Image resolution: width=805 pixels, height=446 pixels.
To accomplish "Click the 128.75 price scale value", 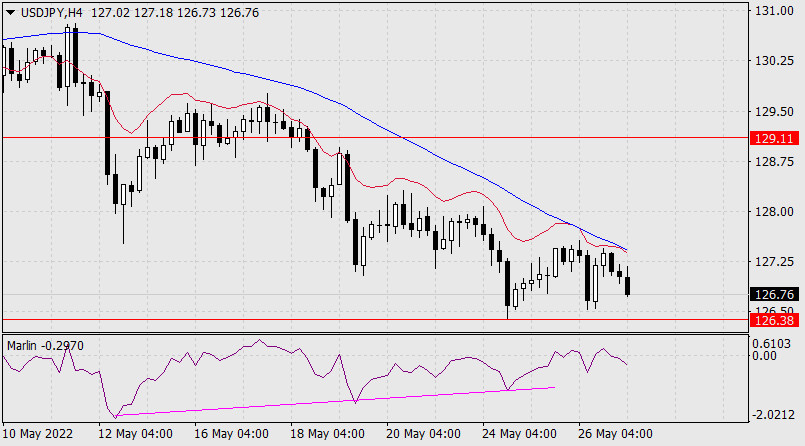I will [774, 162].
